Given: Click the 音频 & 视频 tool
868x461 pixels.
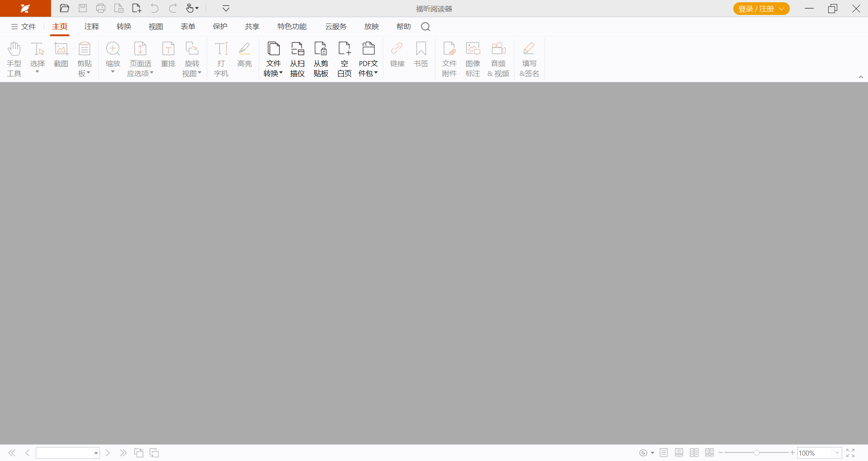Looking at the screenshot, I should [x=499, y=59].
